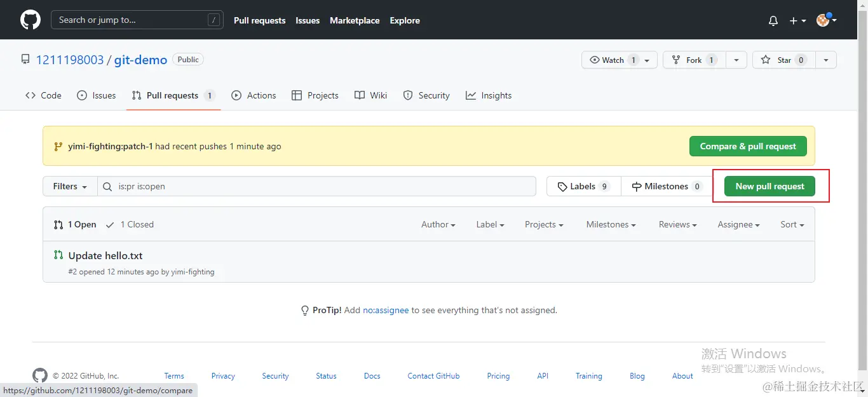Open the footer Privacy link

click(223, 375)
